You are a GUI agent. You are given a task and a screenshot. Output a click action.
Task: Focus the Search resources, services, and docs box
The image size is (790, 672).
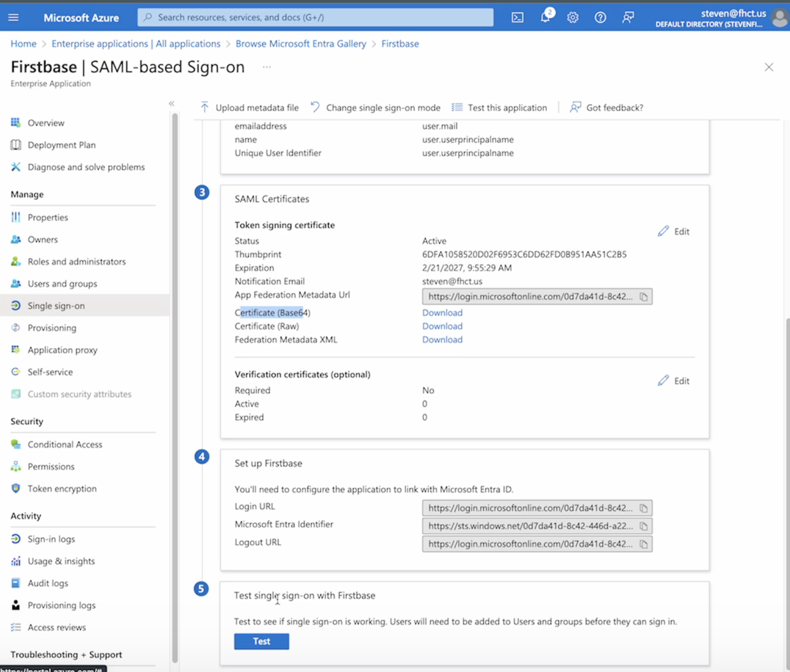(316, 18)
